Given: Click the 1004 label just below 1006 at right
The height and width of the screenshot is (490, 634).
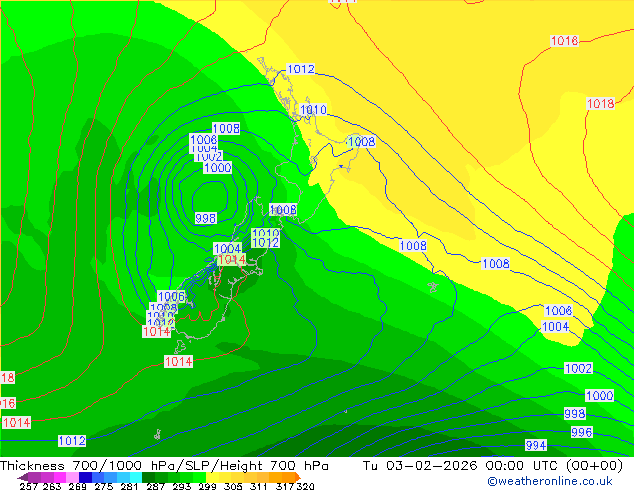Looking at the screenshot, I should [x=555, y=326].
